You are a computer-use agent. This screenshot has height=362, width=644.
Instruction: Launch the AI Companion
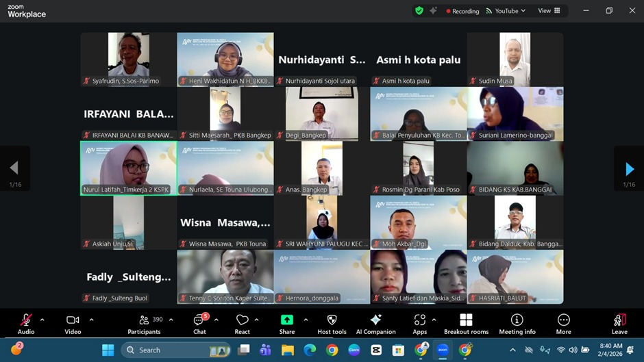point(375,324)
